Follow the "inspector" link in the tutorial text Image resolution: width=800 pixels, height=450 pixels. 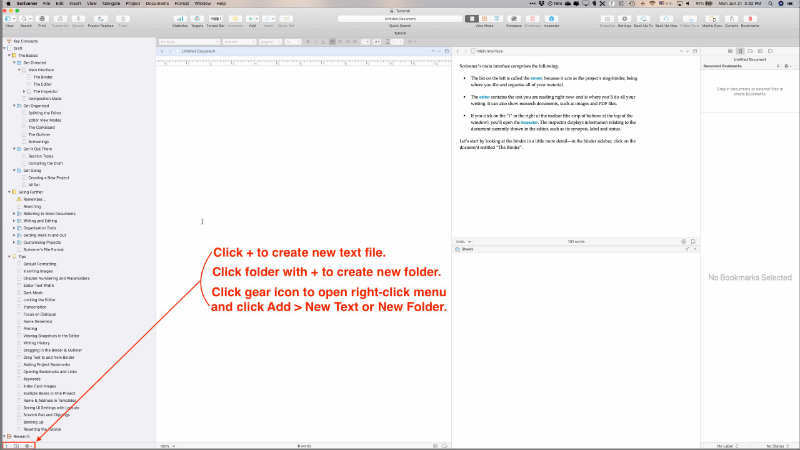tap(529, 122)
